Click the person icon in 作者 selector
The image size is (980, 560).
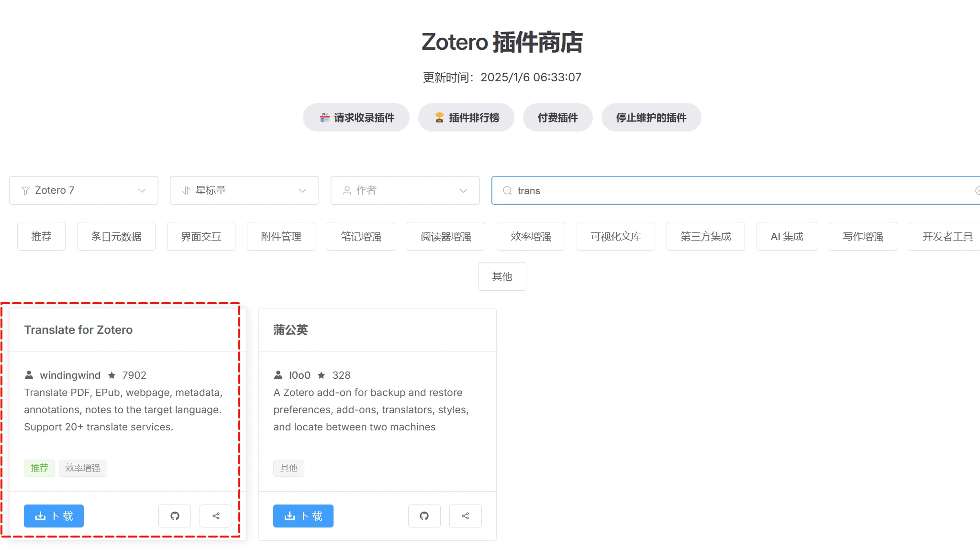[x=347, y=191]
